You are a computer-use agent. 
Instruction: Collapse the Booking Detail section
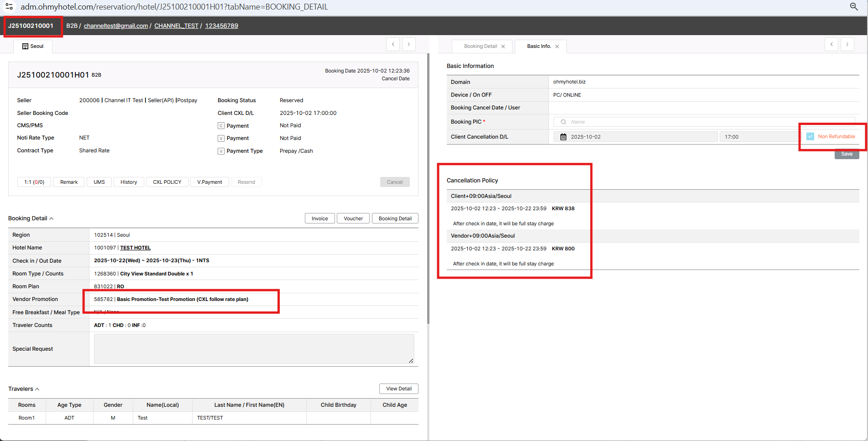pyautogui.click(x=52, y=218)
